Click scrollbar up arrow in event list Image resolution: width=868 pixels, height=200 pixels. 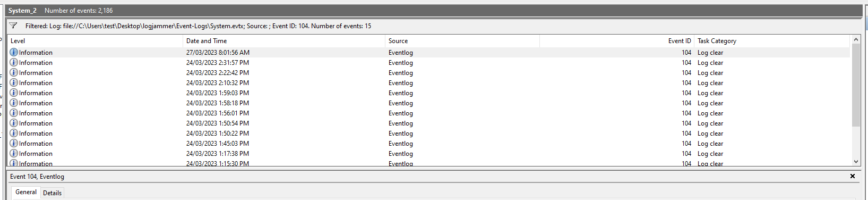point(856,40)
